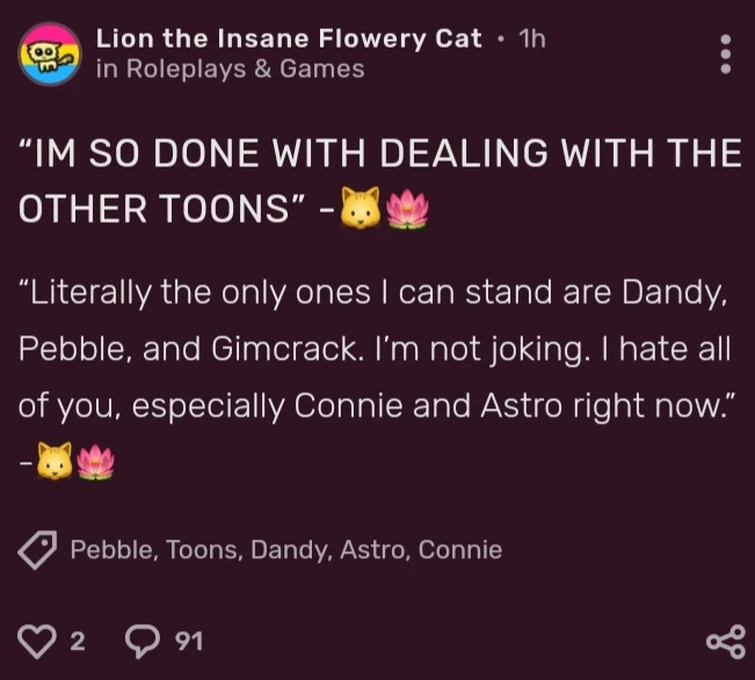Open Lion the Insane Flowery Cat's avatar
This screenshot has height=680, width=755.
(x=48, y=53)
